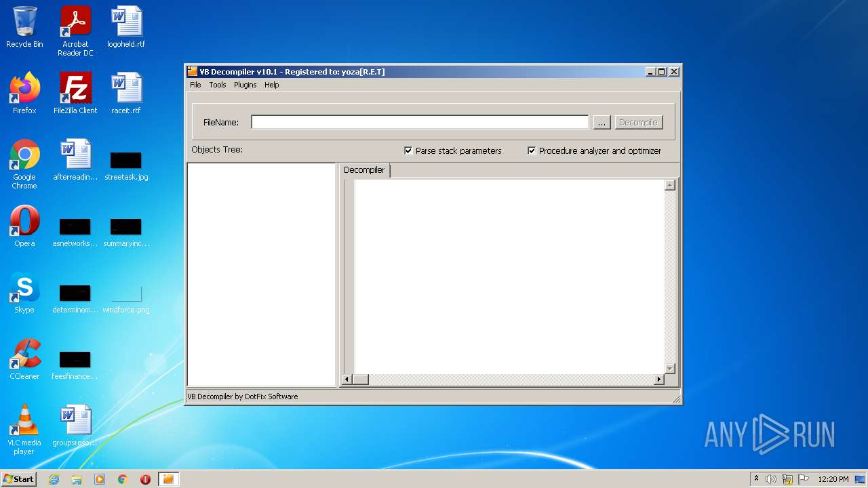The image size is (868, 488).
Task: Open the Tools menu
Action: point(218,85)
